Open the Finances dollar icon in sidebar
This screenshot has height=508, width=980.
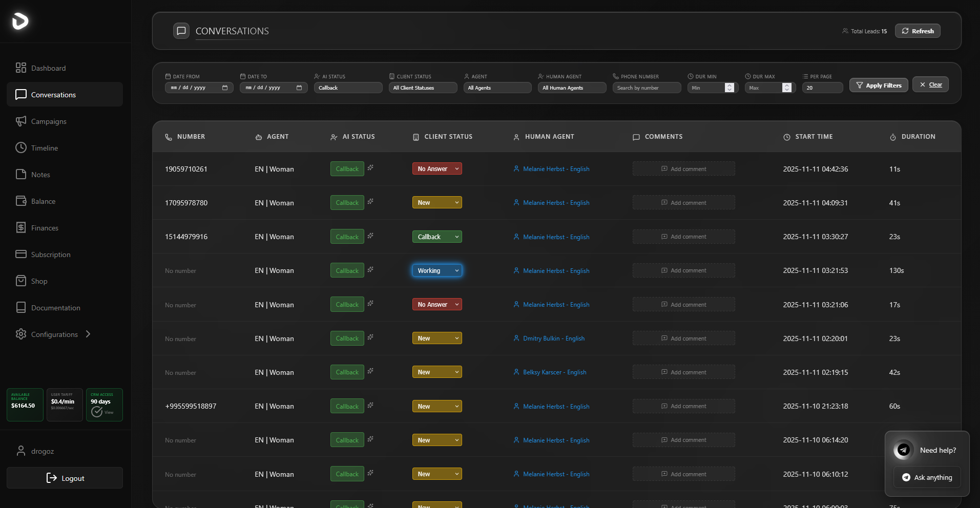pos(21,227)
